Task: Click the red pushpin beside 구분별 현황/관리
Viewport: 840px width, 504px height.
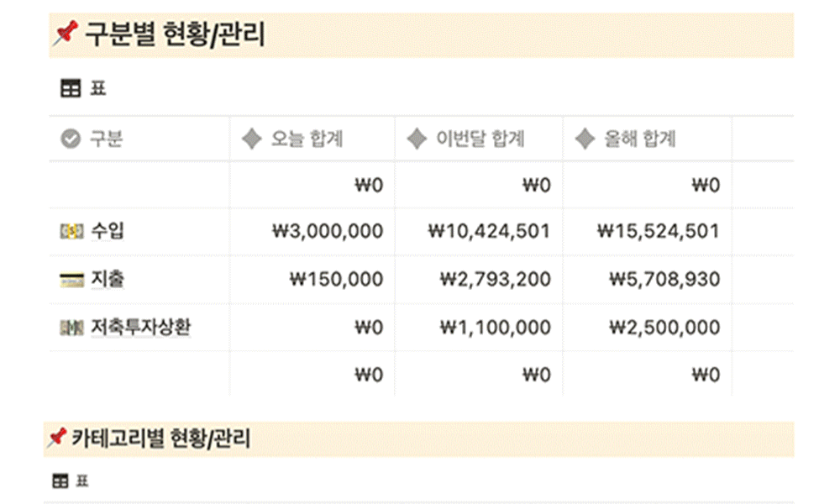Action: pyautogui.click(x=66, y=34)
